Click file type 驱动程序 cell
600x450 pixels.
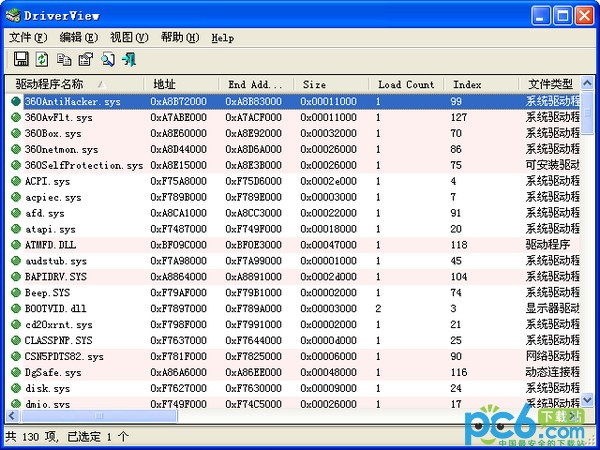click(548, 245)
